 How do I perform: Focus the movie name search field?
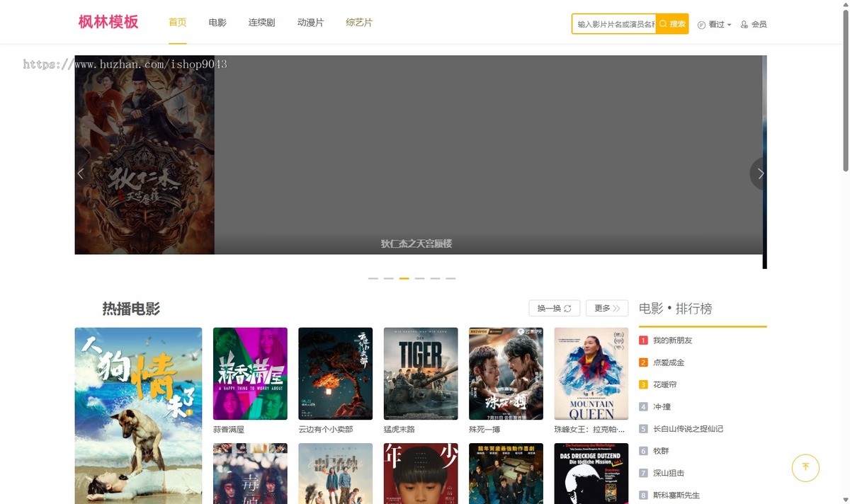coord(614,24)
